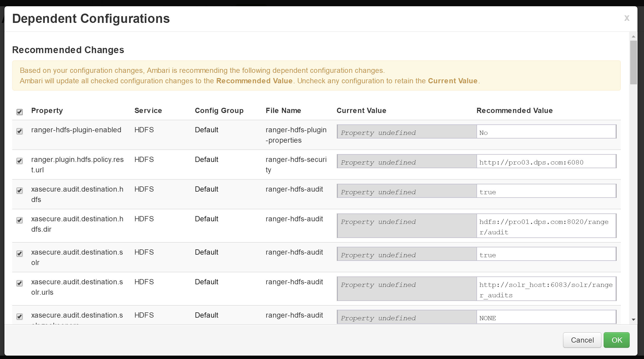Click the Cancel button

(582, 340)
